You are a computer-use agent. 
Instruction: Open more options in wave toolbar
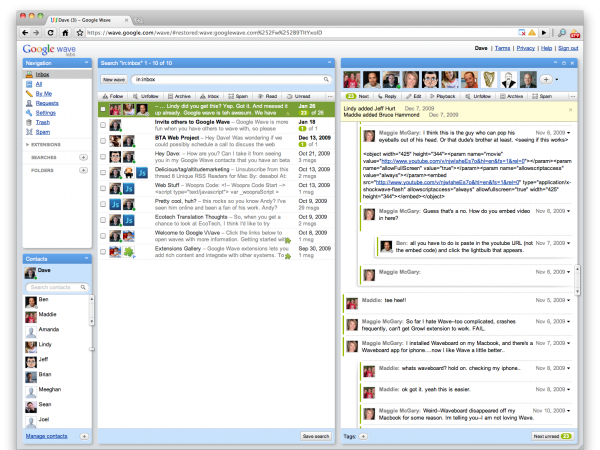click(x=572, y=96)
